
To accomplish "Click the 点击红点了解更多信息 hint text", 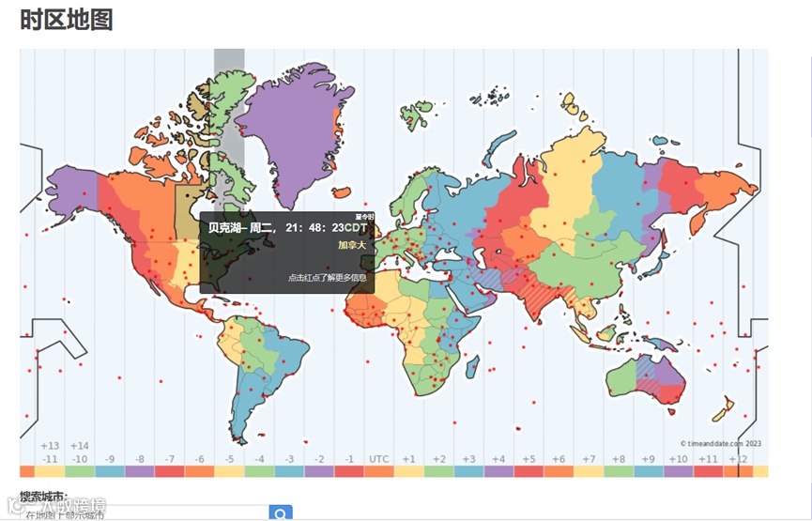I will [328, 278].
